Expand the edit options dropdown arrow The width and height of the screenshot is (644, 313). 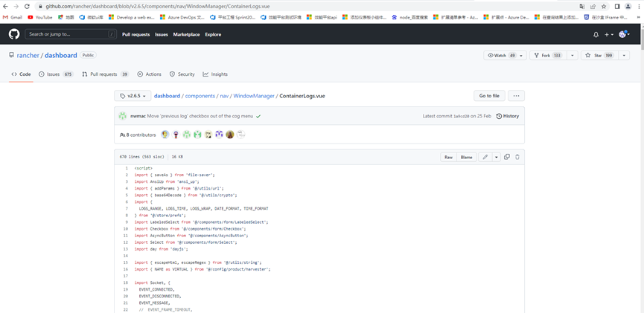[497, 157]
